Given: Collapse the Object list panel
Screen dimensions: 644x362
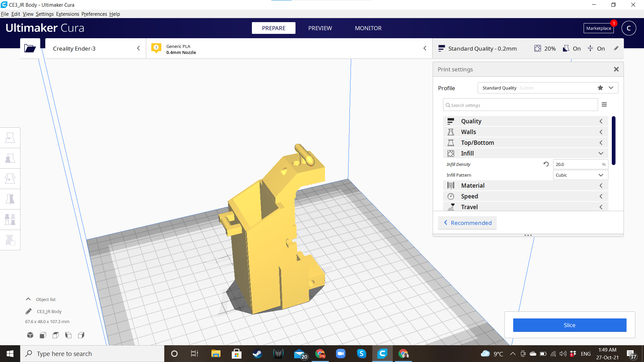Looking at the screenshot, I should click(x=29, y=299).
